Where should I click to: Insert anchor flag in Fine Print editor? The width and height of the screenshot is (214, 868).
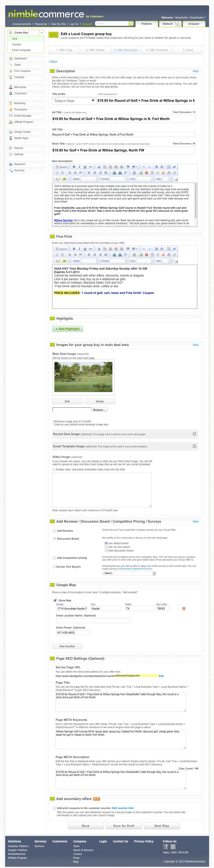125,255
